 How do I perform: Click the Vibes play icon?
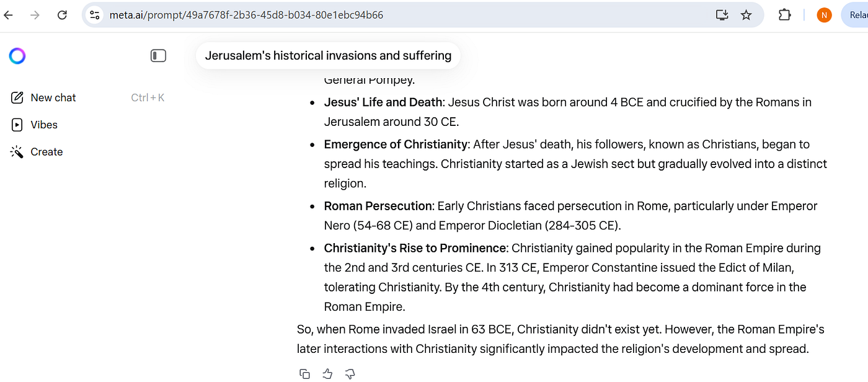pyautogui.click(x=17, y=125)
